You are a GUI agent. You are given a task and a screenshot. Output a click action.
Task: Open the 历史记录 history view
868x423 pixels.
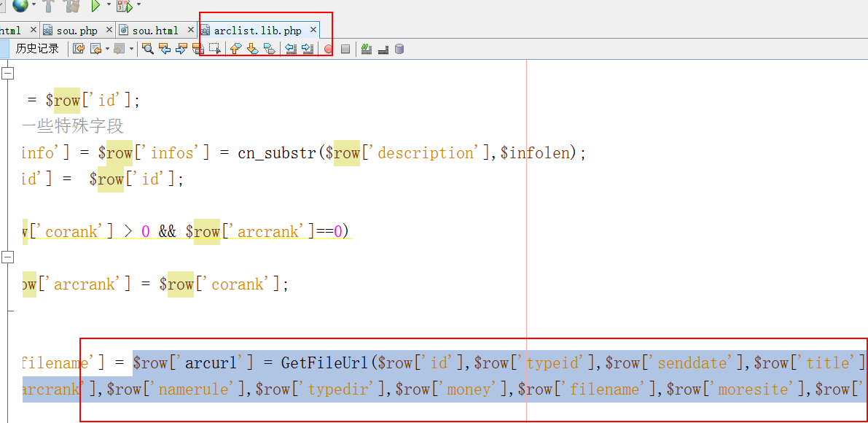pos(37,49)
